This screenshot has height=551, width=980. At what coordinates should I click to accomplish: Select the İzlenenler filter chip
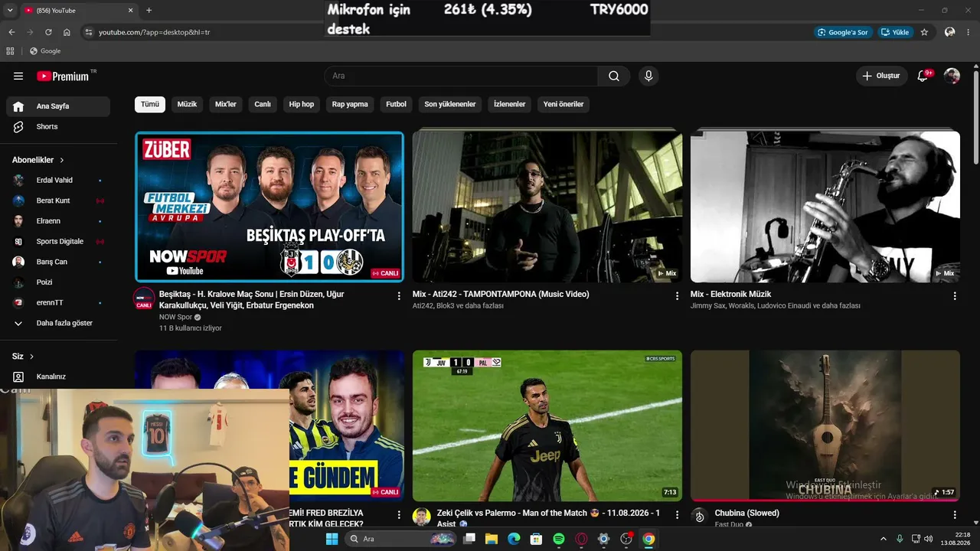510,104
